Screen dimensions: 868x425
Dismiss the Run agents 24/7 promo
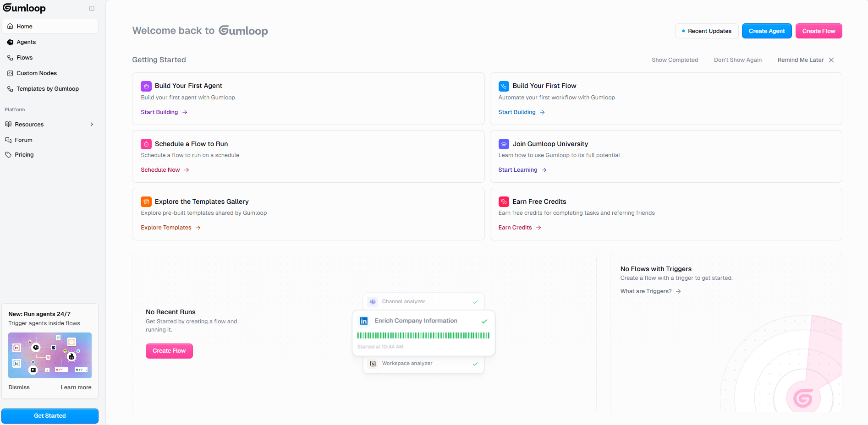click(19, 387)
